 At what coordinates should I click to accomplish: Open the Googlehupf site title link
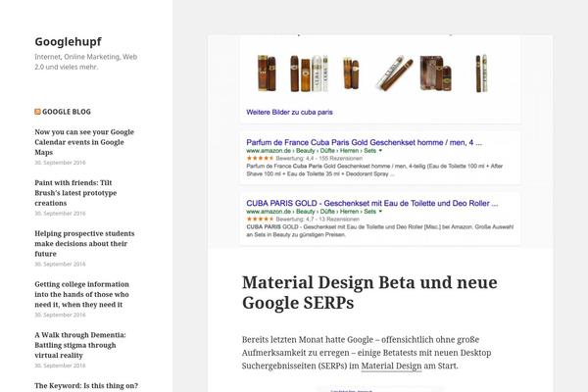click(x=68, y=41)
